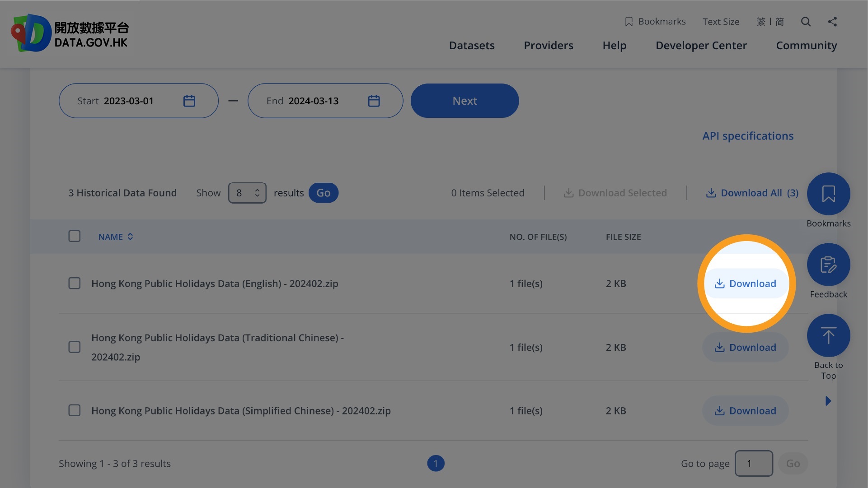Open the API specifications link

(747, 135)
